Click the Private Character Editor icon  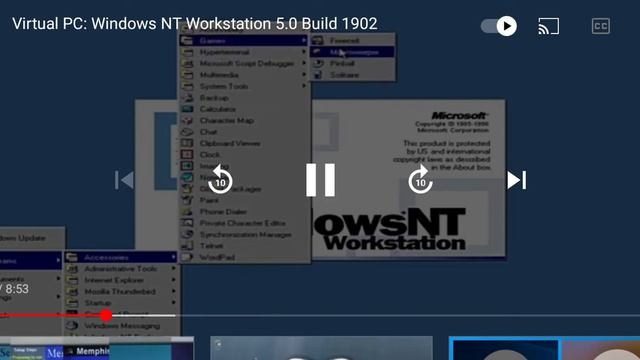tap(187, 223)
